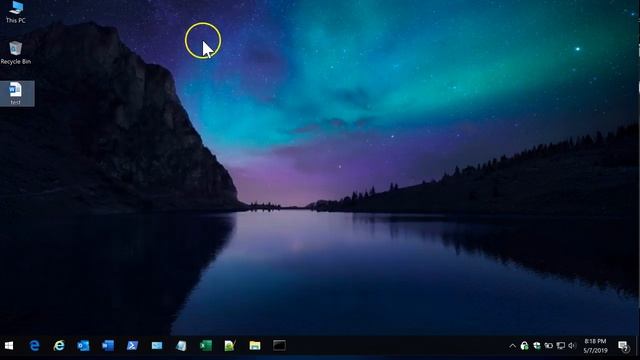
Task: Open Outlook from the taskbar
Action: (x=83, y=346)
